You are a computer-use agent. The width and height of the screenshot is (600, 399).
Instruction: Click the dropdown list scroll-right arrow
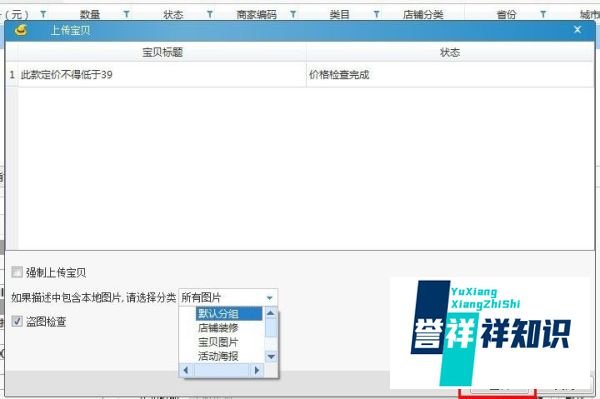click(x=257, y=370)
